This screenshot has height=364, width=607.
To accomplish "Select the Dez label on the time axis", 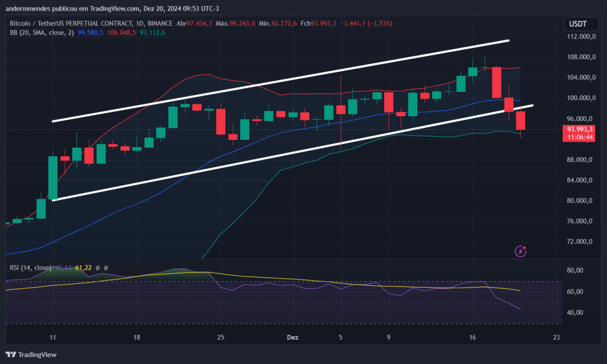I will tap(292, 337).
